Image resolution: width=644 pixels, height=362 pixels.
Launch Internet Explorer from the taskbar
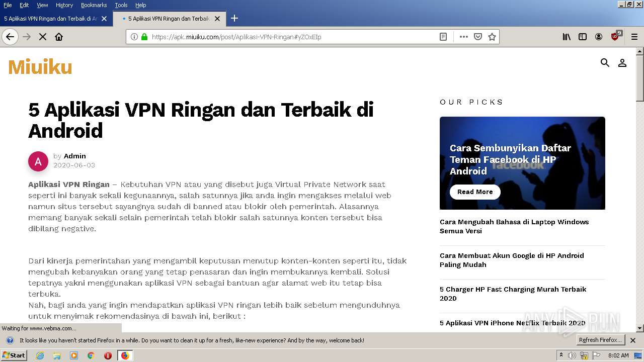[40, 355]
